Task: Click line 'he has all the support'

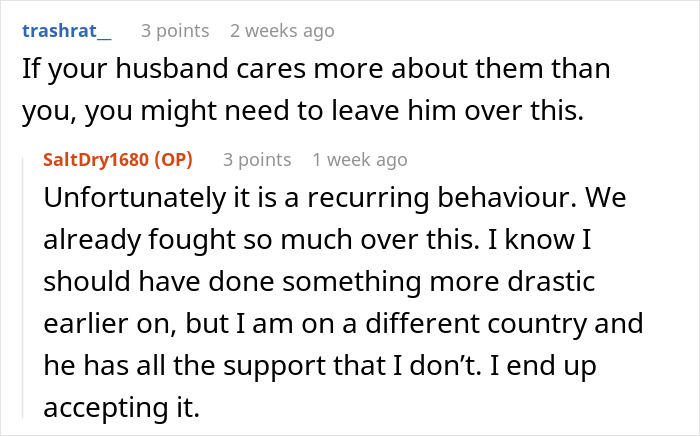Action: point(320,365)
